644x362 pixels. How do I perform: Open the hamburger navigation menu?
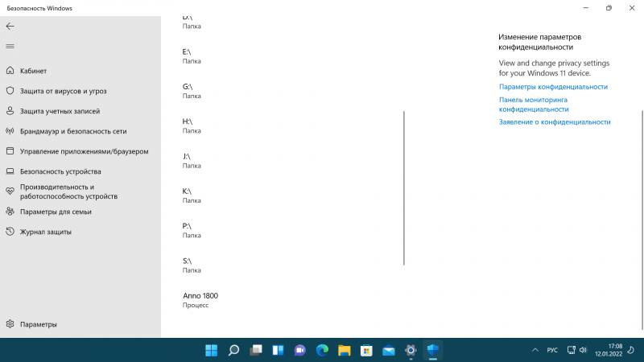10,47
